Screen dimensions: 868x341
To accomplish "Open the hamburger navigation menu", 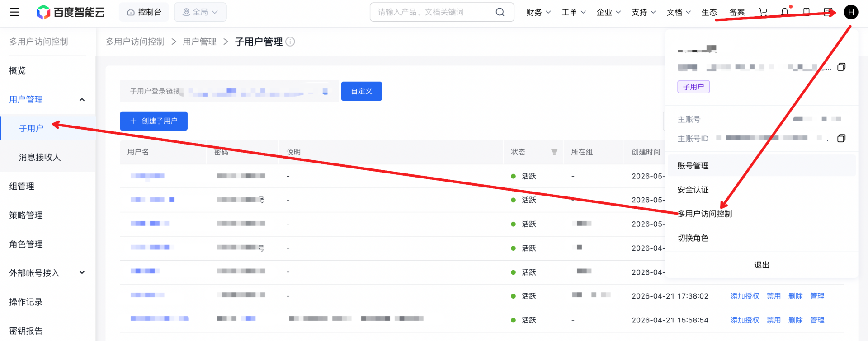I will [x=14, y=12].
